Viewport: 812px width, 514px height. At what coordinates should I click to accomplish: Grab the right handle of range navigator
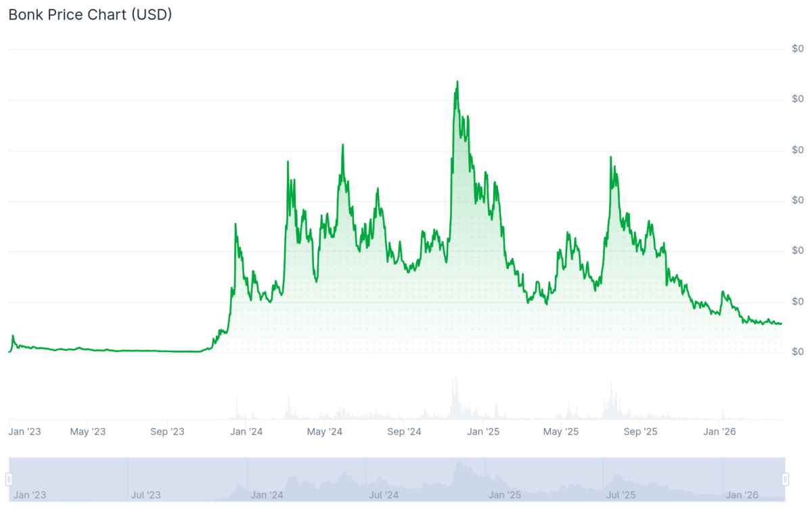[785, 479]
